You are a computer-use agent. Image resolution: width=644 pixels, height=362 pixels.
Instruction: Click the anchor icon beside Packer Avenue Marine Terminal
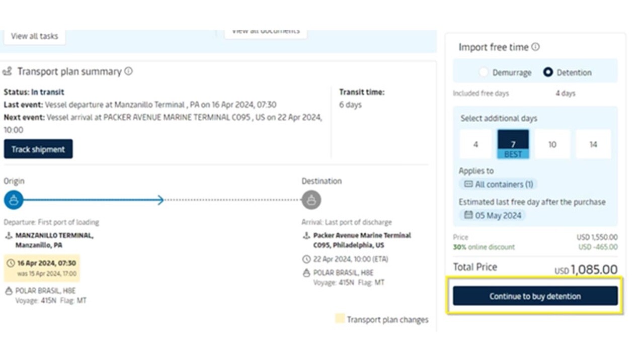click(x=306, y=235)
